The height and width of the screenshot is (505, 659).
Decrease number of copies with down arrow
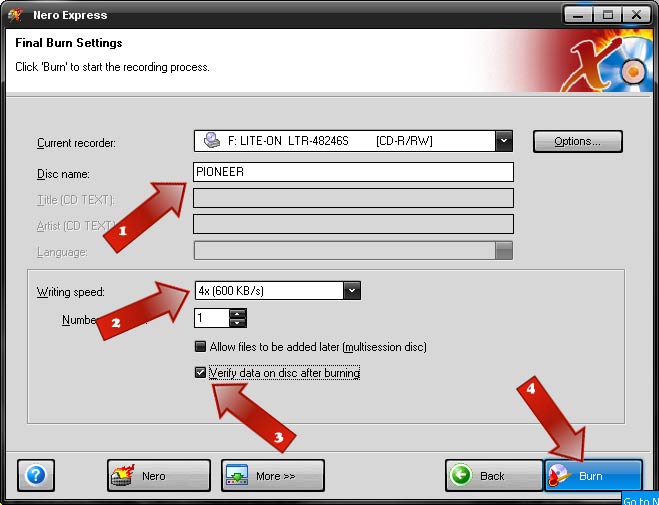[x=237, y=322]
